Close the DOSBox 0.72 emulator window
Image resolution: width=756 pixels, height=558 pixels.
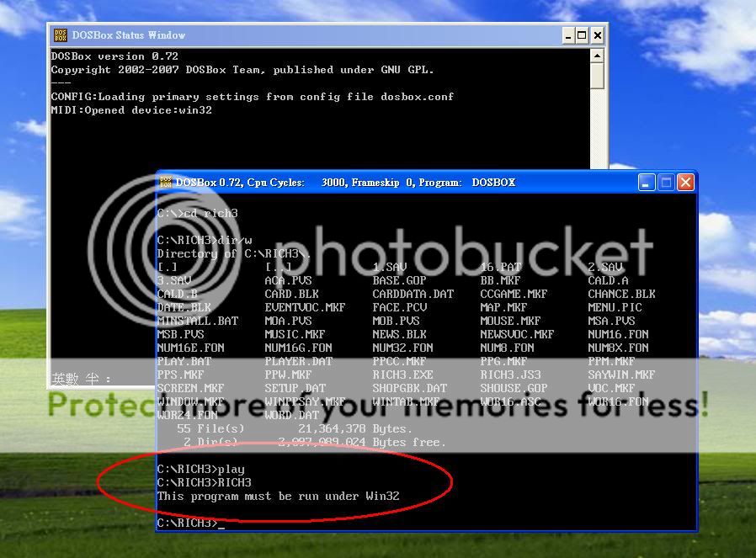coord(685,183)
